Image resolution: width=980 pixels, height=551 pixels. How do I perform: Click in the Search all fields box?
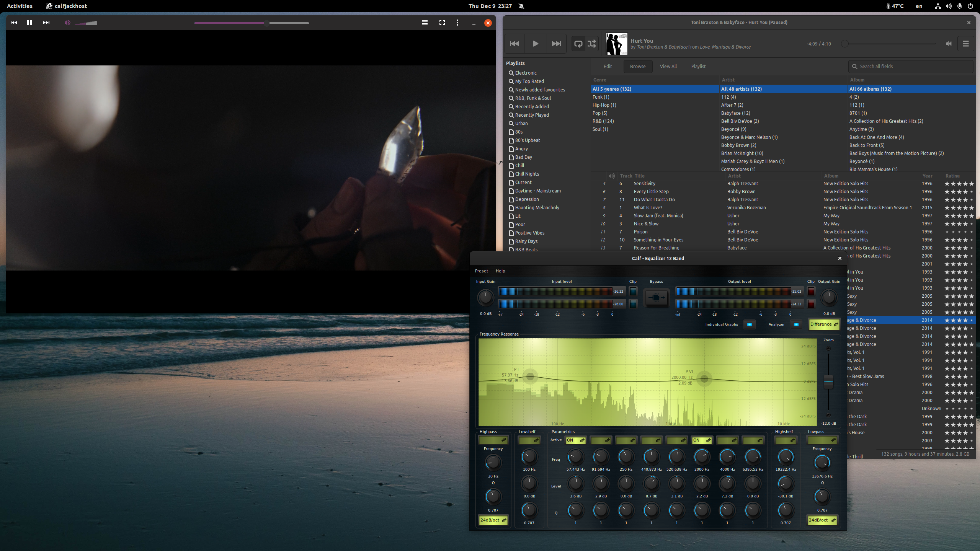[x=911, y=66]
